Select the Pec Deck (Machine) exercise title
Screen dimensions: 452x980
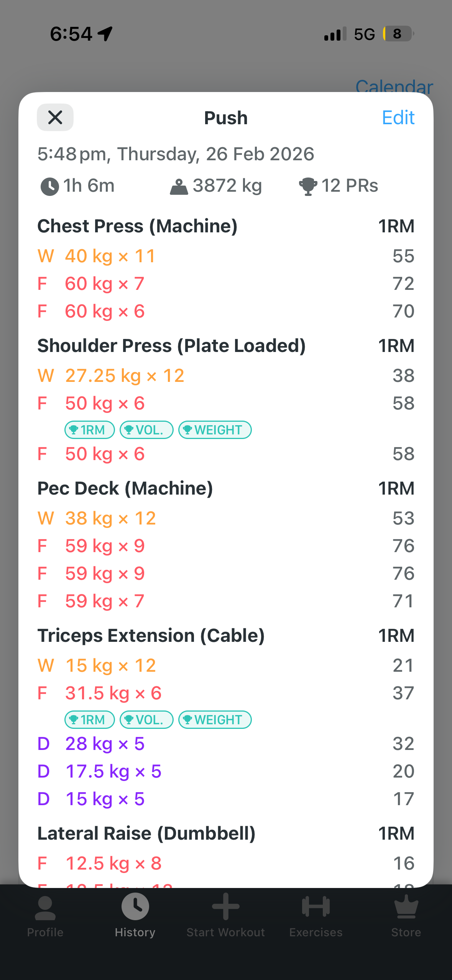[125, 488]
